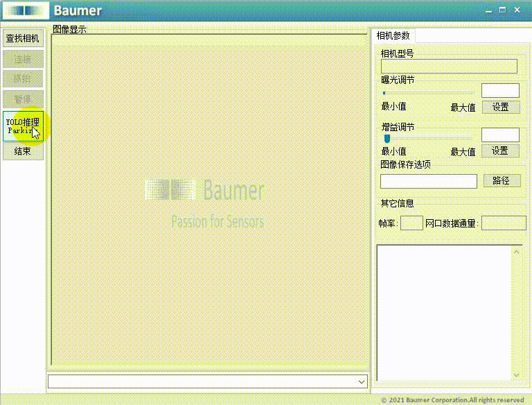
Task: Click scroll-up arrow in log area
Action: pos(516,252)
